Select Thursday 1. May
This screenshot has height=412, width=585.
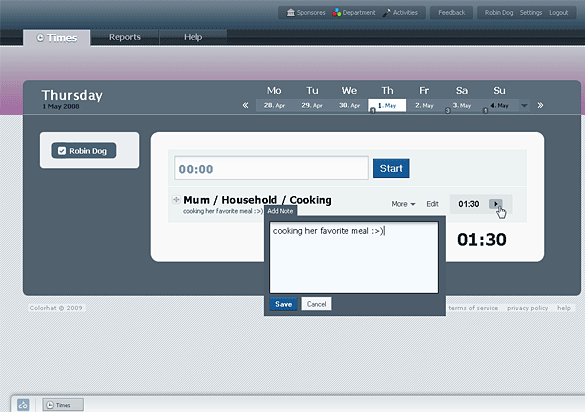pos(387,105)
